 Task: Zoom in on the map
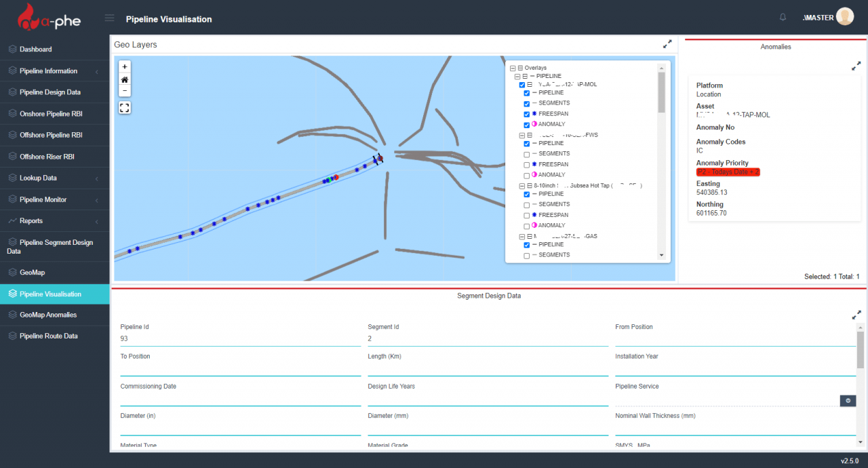click(x=124, y=66)
